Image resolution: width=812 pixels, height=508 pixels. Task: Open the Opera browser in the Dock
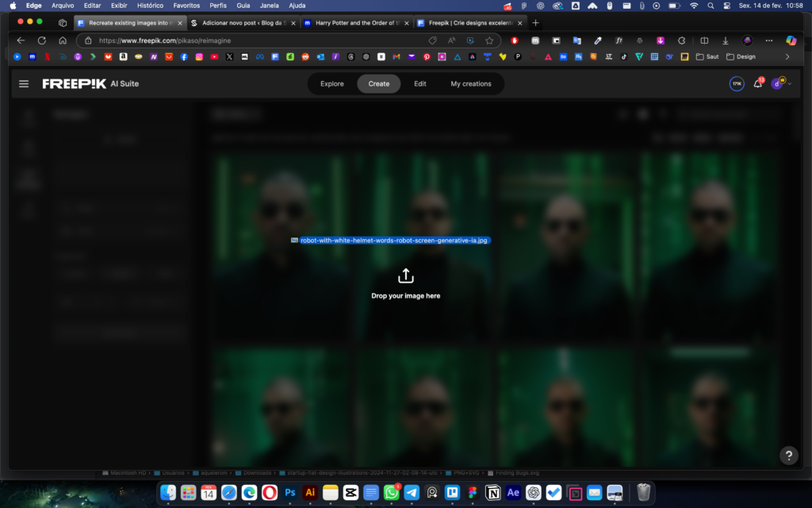click(270, 492)
